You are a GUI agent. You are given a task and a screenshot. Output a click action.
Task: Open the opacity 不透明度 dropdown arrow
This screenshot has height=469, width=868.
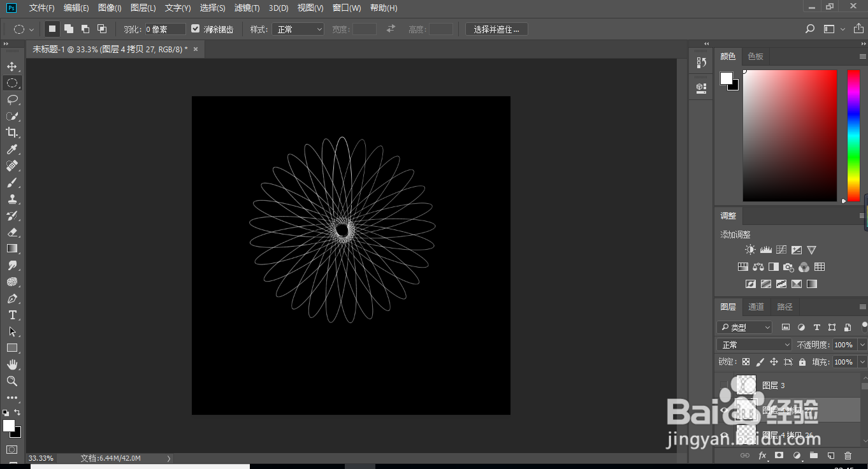tap(862, 345)
